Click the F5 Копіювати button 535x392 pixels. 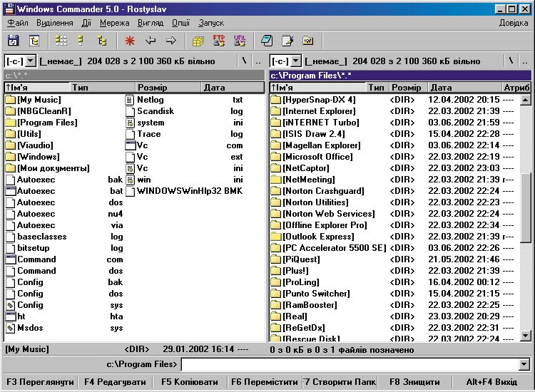(x=189, y=382)
